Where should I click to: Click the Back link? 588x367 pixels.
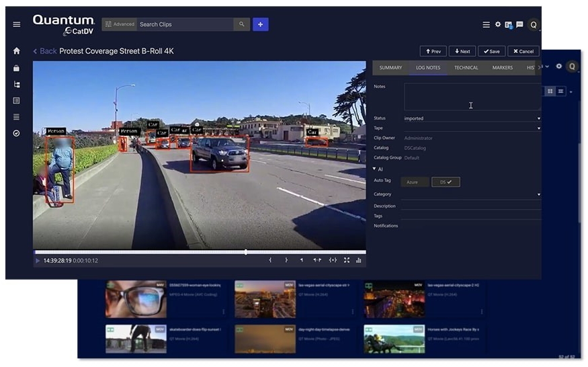(45, 51)
